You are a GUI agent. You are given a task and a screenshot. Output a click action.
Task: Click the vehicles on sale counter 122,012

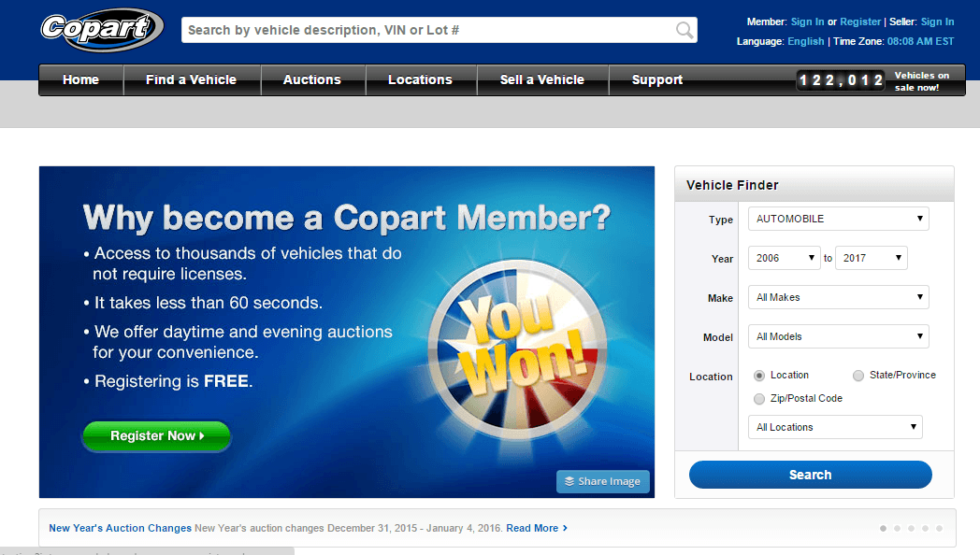(841, 80)
